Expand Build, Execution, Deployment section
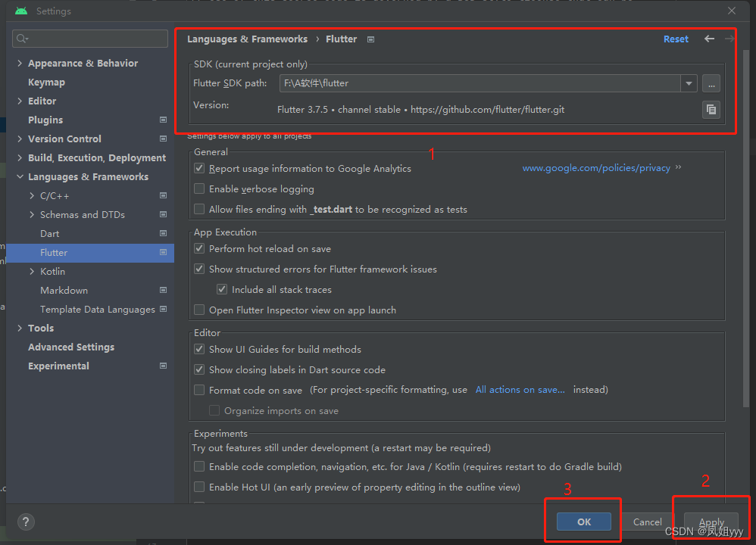 pos(20,157)
